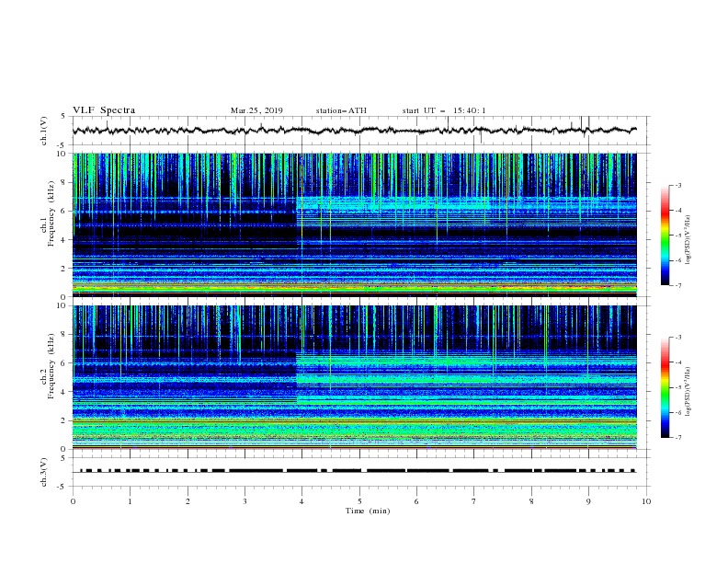This screenshot has height=563, width=728.
Task: Click the "4" tick on the time axis
Action: [x=302, y=501]
